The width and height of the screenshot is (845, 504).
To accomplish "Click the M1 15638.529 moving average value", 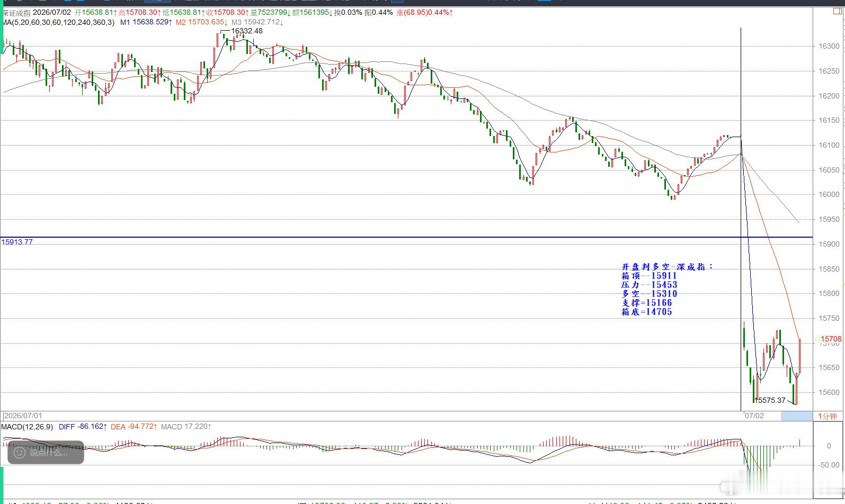I will tap(146, 22).
